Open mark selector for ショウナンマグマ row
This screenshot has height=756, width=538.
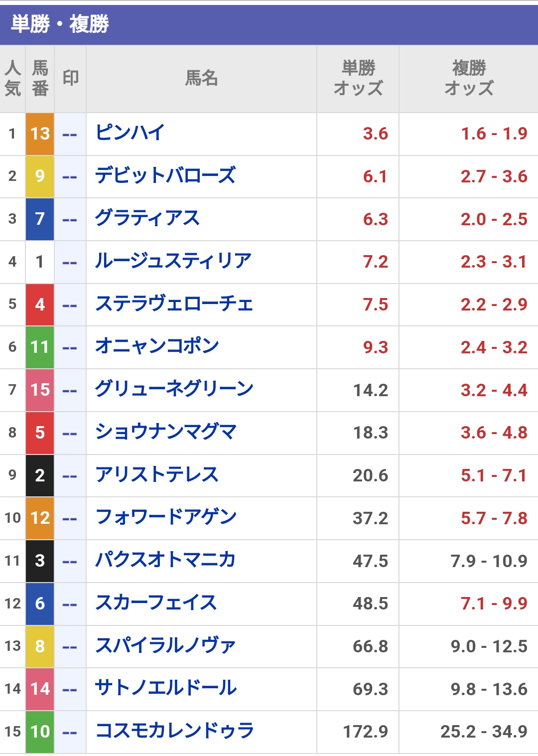click(70, 433)
